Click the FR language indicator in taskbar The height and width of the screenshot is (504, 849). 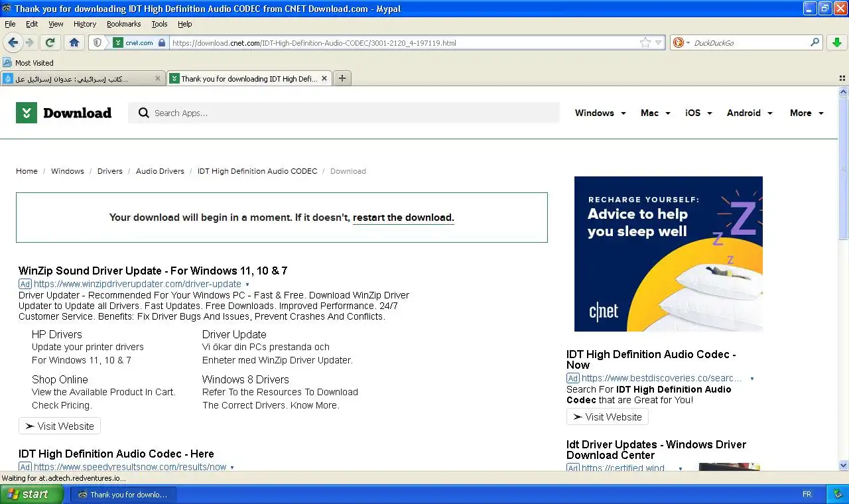(x=807, y=495)
